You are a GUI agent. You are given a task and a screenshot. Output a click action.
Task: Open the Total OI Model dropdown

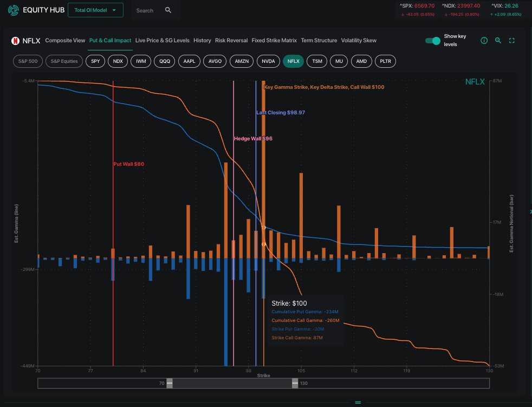[96, 10]
